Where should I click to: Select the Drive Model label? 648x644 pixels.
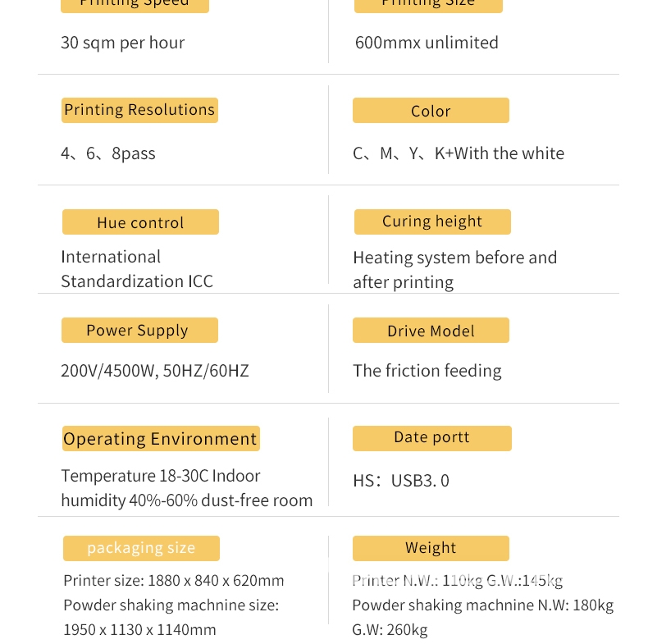pos(431,331)
